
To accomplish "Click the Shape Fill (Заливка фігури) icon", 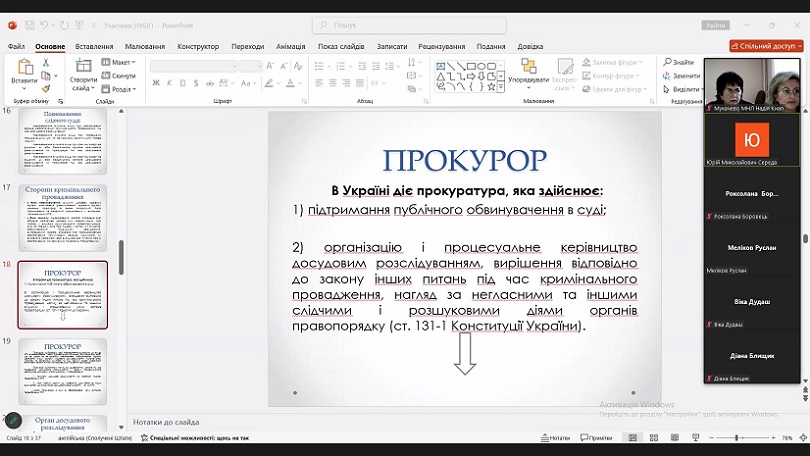I will point(586,62).
